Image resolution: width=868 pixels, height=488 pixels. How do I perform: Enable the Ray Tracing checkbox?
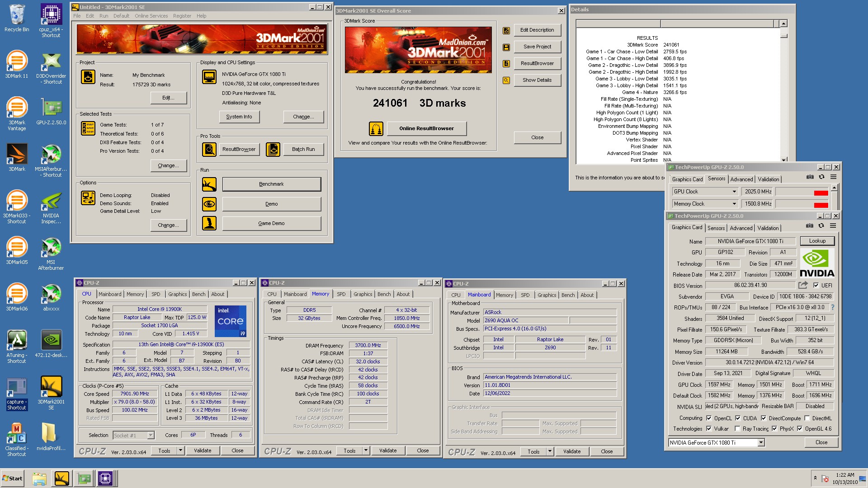[737, 429]
